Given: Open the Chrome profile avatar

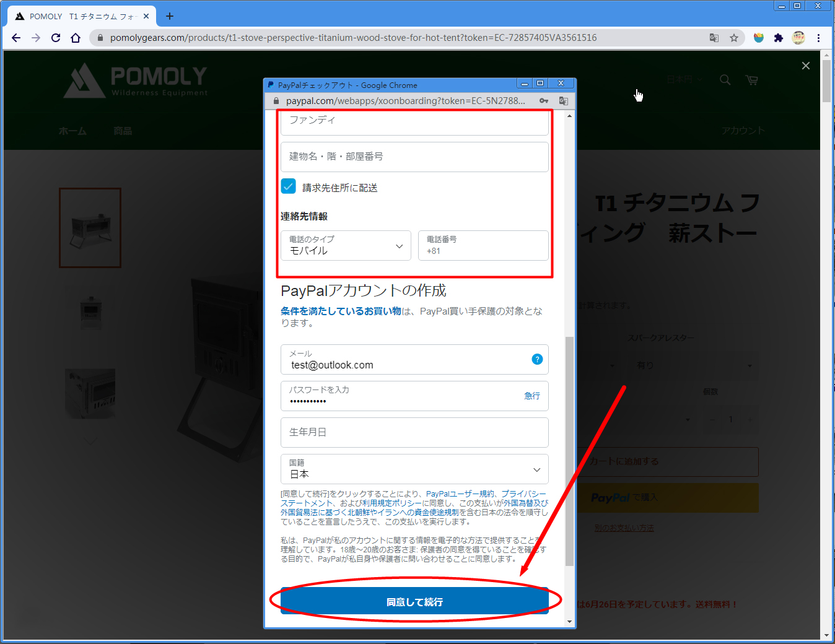Looking at the screenshot, I should (798, 38).
